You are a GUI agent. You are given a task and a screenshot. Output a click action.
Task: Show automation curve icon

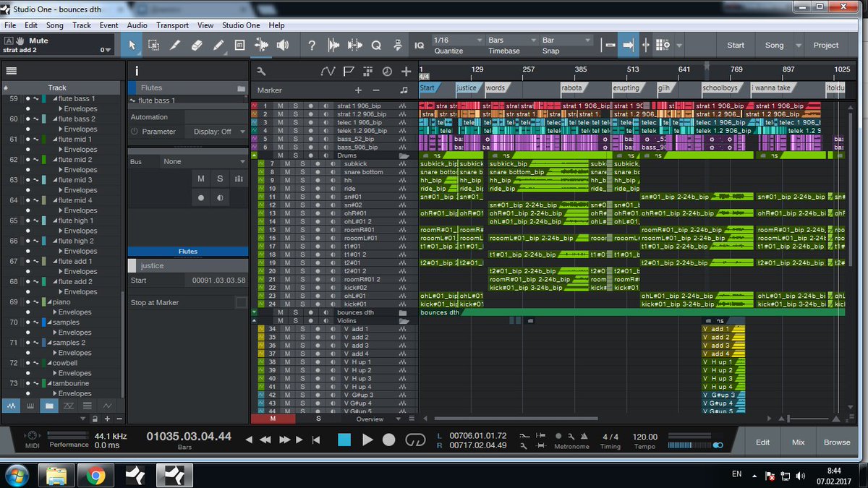pos(328,71)
